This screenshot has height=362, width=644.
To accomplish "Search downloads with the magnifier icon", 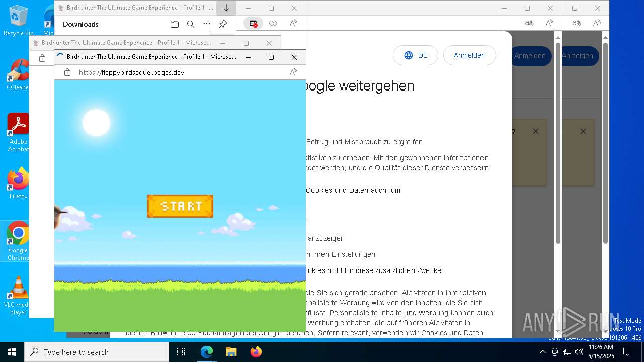I will tap(191, 24).
